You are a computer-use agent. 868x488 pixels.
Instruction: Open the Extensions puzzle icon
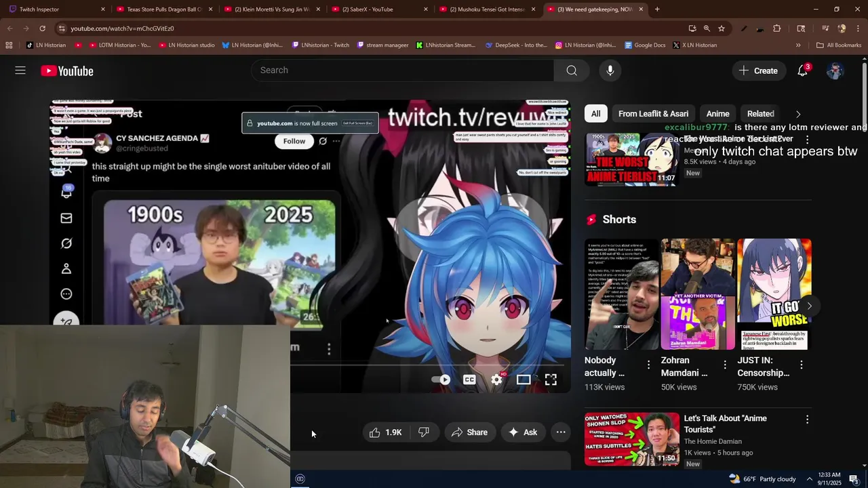point(777,28)
